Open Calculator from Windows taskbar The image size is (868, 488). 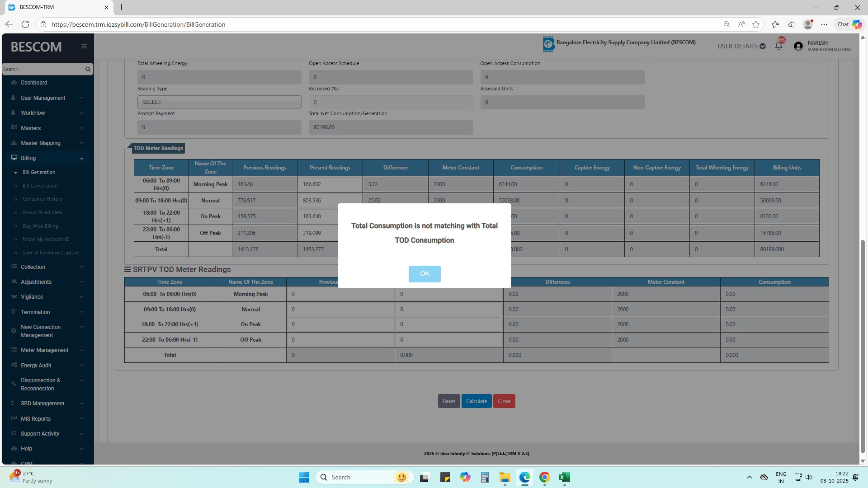[485, 477]
